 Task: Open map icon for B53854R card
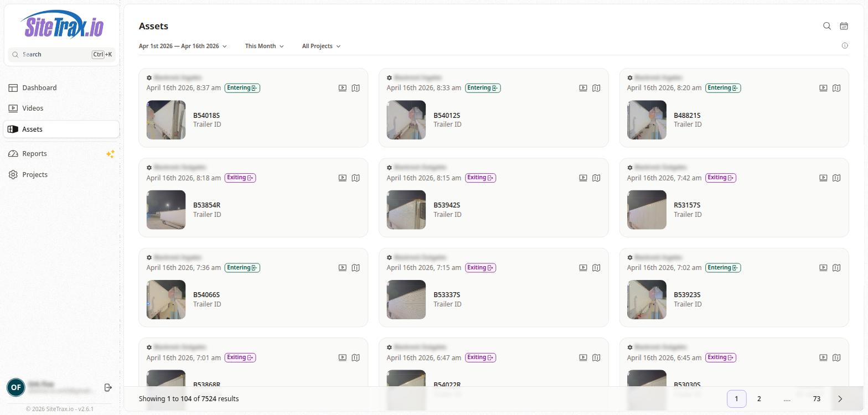tap(356, 178)
